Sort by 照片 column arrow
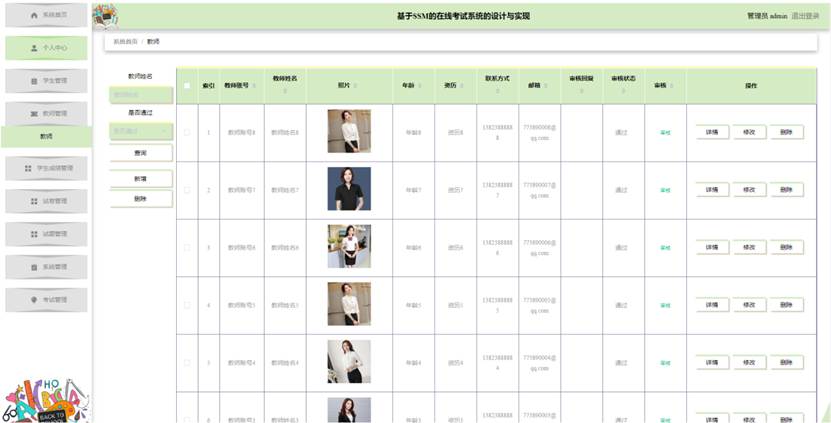Viewport: 831px width, 423px height. coord(355,86)
